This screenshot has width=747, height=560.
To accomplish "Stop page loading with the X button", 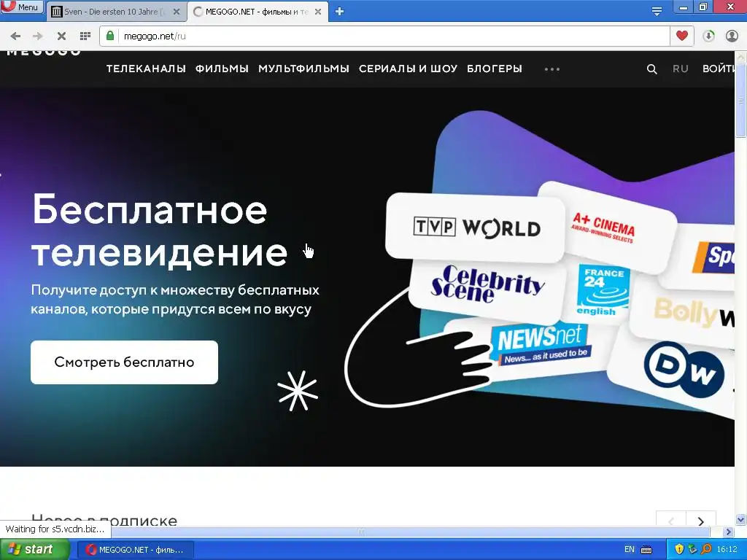I will 61,36.
